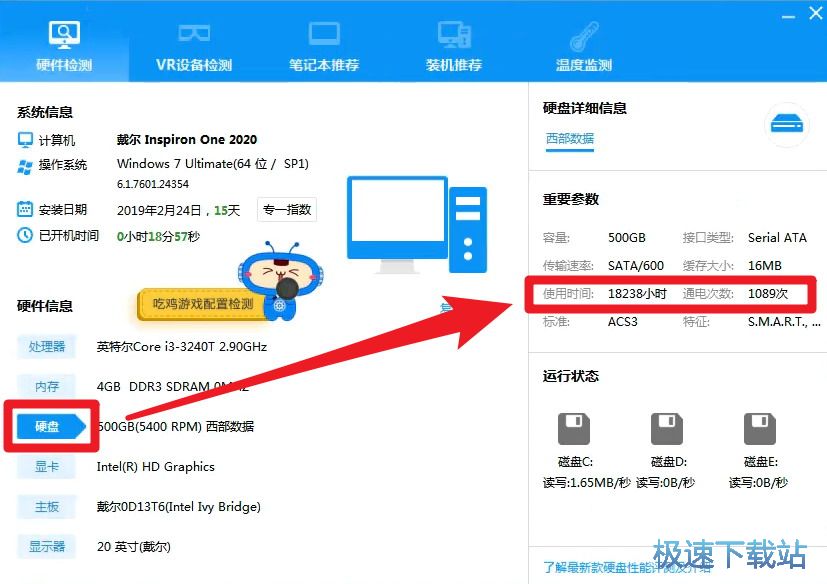
Task: Click S.M.A.R.T. feature value
Action: pos(784,322)
